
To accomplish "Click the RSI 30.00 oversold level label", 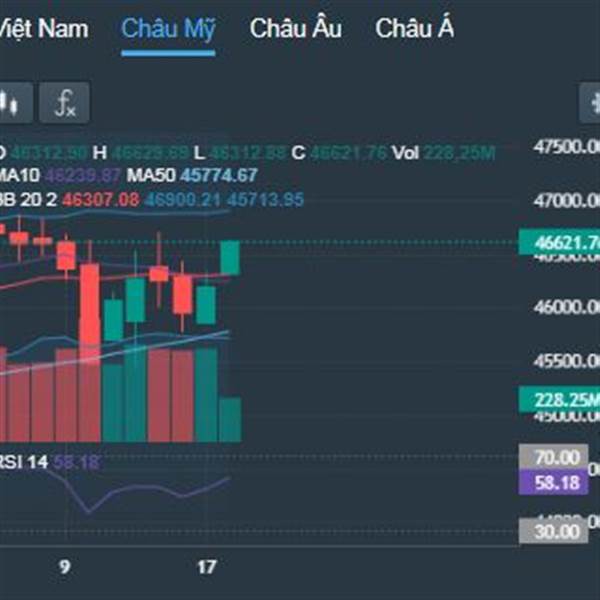I will coord(554,531).
